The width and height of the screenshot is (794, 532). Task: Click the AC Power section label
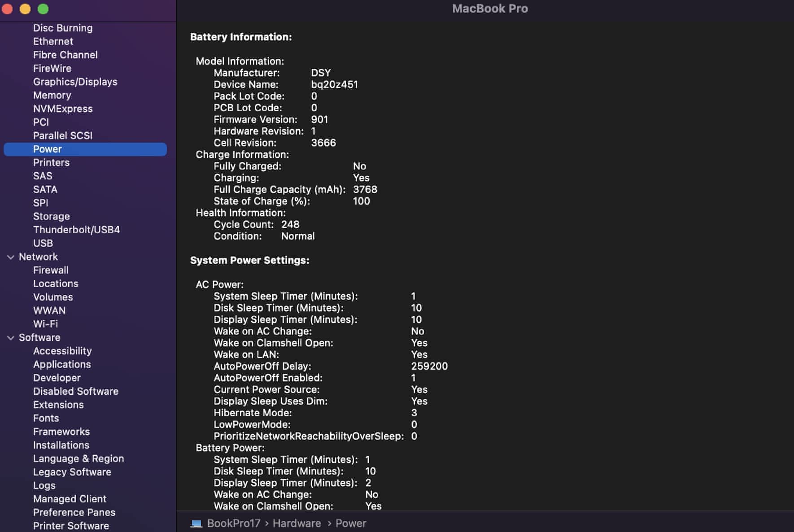[x=219, y=284]
